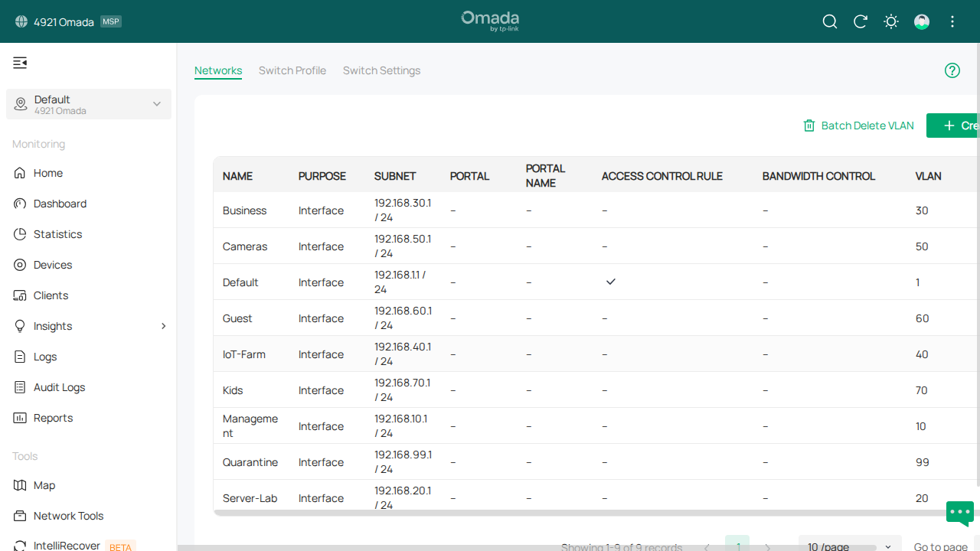The image size is (980, 551).
Task: Collapse the sidebar navigation menu
Action: tap(20, 63)
